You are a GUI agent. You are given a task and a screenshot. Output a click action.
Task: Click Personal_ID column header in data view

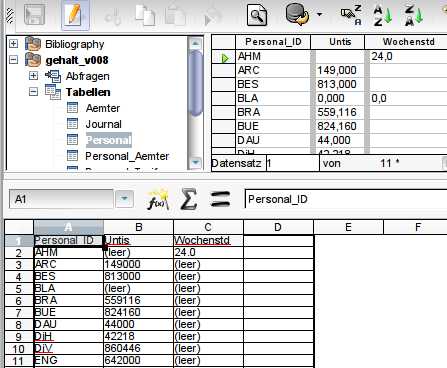pos(273,42)
